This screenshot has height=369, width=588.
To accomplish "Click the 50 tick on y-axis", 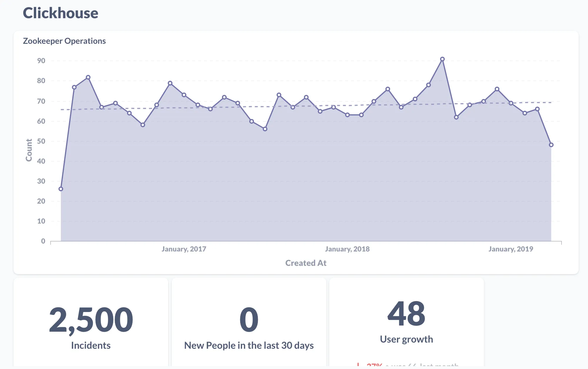I will [x=41, y=141].
